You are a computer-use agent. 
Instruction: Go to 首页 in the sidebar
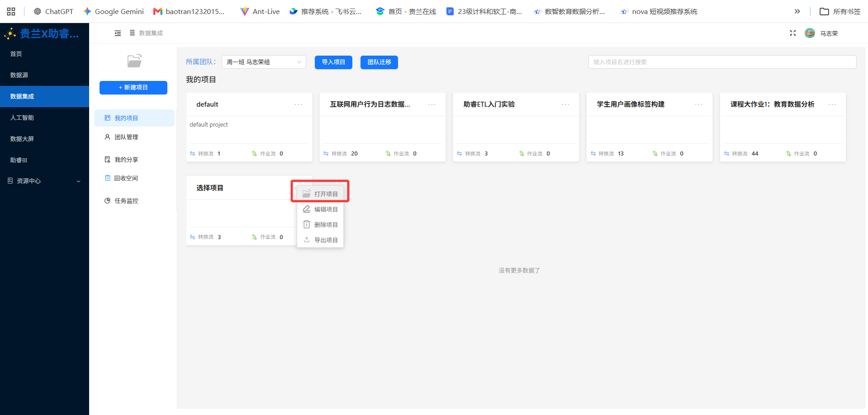(x=44, y=54)
